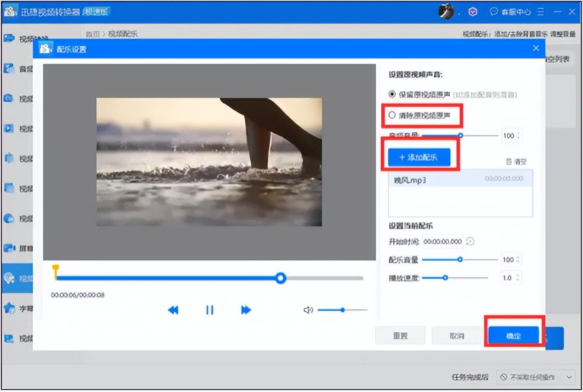
Task: Click the yellow start marker on timeline
Action: [56, 272]
